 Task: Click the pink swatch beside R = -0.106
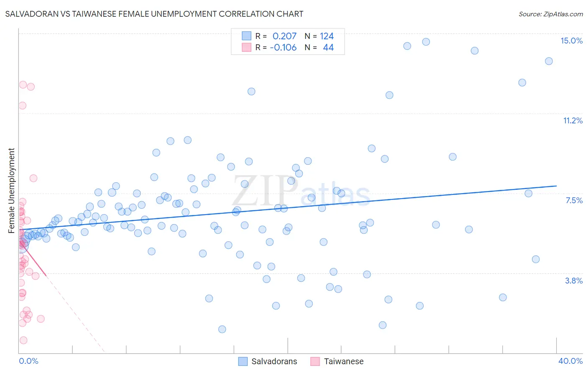coord(247,47)
